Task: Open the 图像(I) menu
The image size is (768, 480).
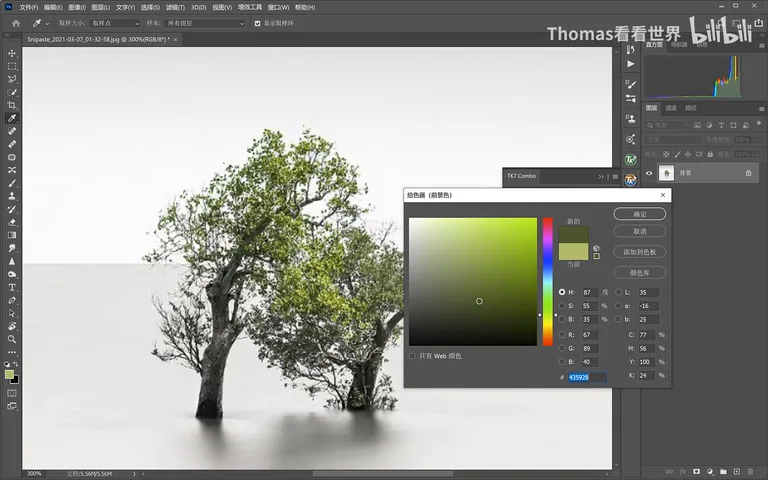Action: 77,7
